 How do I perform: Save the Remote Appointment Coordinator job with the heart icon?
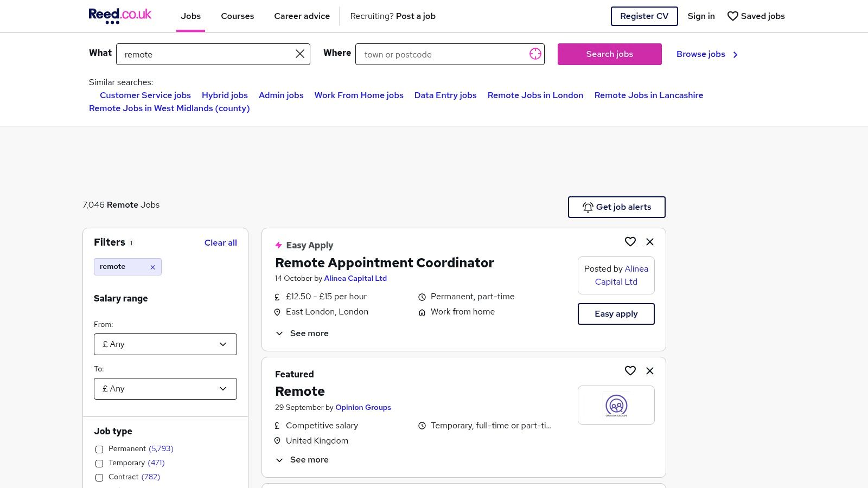click(x=630, y=242)
